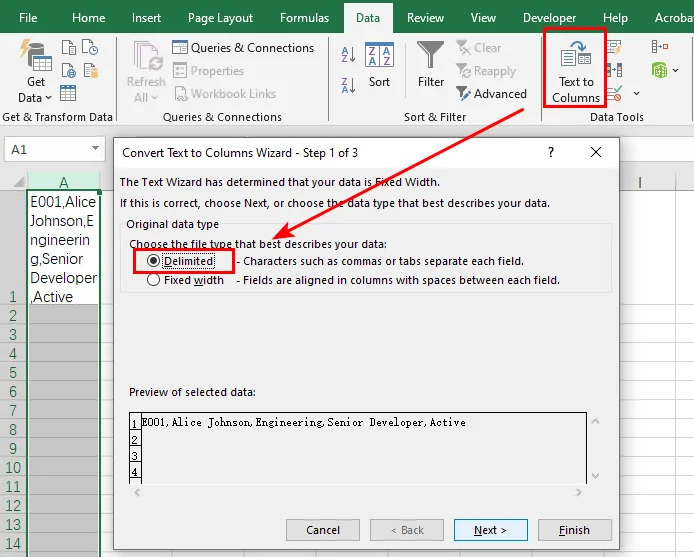
Task: Click the Existing Connections icon
Action: point(90,70)
